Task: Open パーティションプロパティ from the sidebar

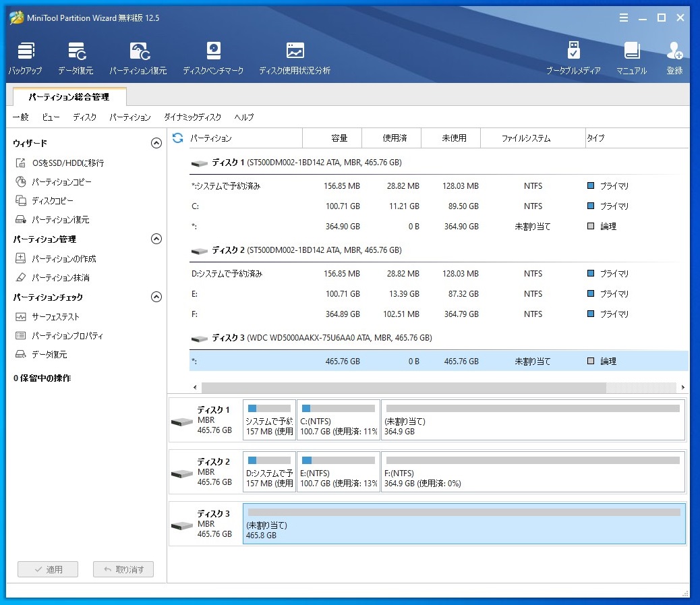Action: pyautogui.click(x=59, y=335)
